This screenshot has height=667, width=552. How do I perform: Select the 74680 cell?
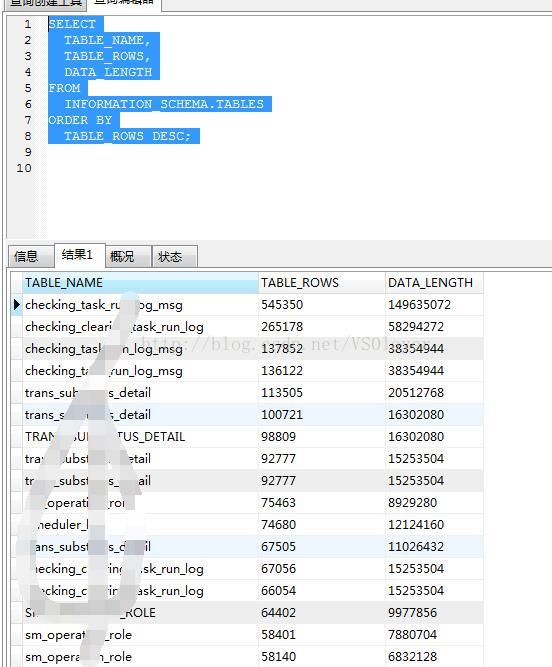coord(321,524)
